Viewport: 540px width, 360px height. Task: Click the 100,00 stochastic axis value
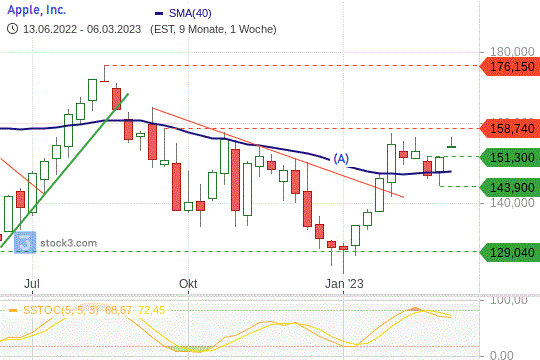pyautogui.click(x=509, y=300)
